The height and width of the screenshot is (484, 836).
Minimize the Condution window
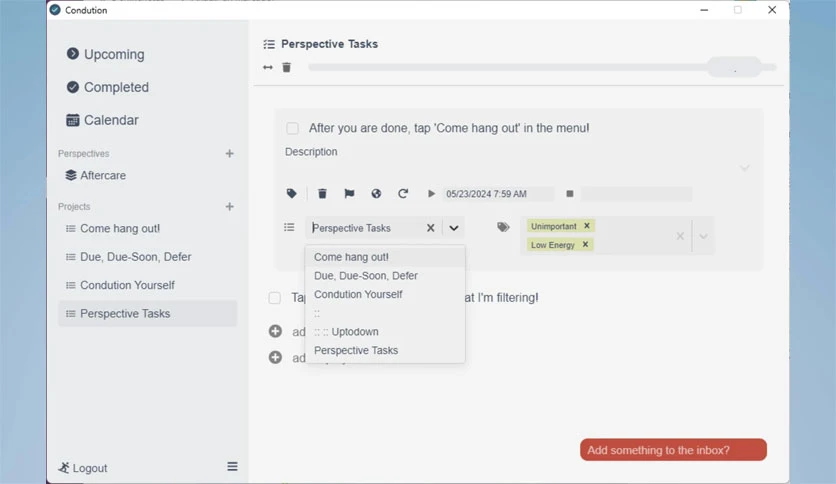click(704, 10)
